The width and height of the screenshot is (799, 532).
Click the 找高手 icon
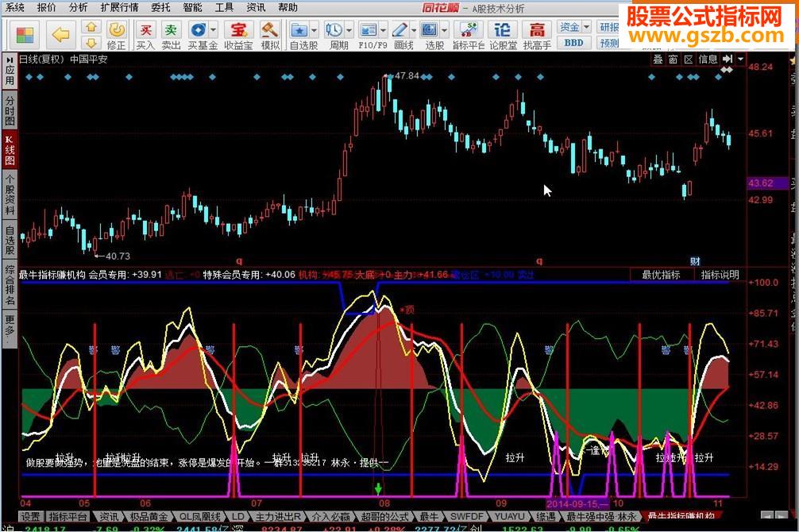click(537, 36)
